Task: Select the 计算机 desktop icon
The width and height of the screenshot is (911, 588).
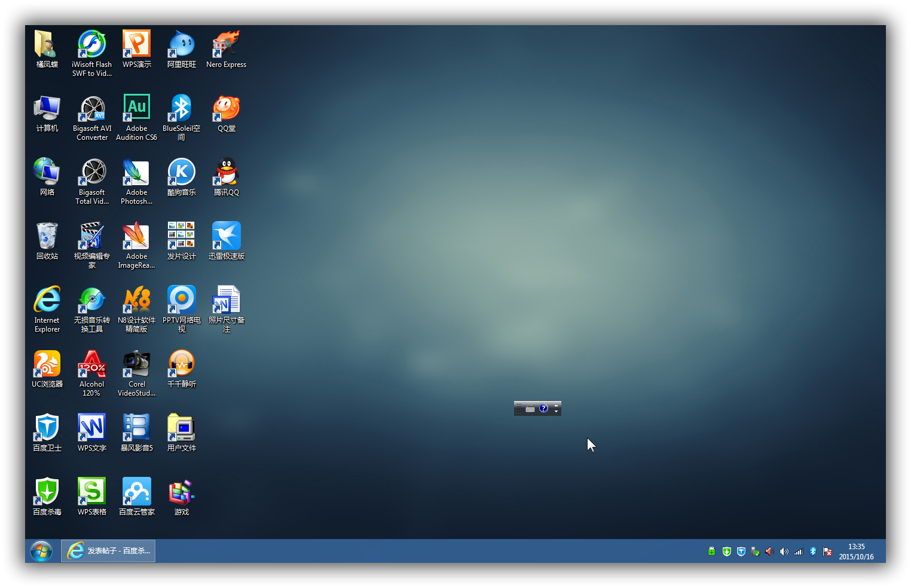Action: tap(47, 113)
